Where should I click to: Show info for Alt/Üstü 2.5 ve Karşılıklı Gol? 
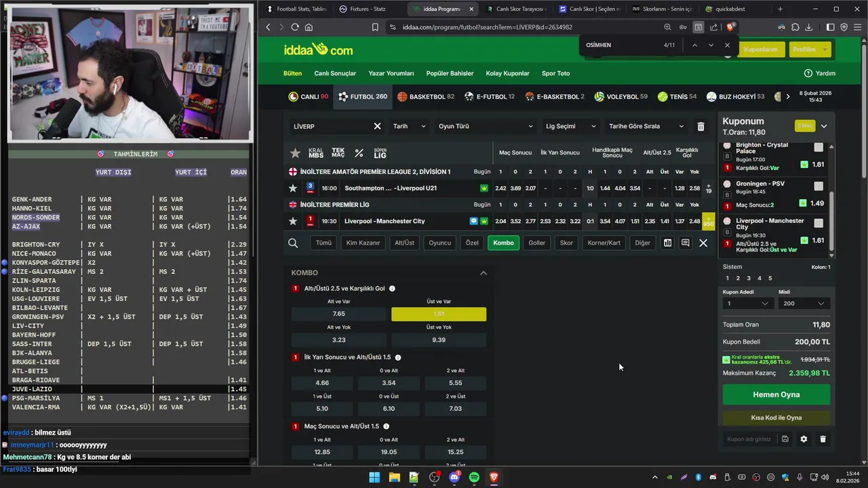pos(392,289)
